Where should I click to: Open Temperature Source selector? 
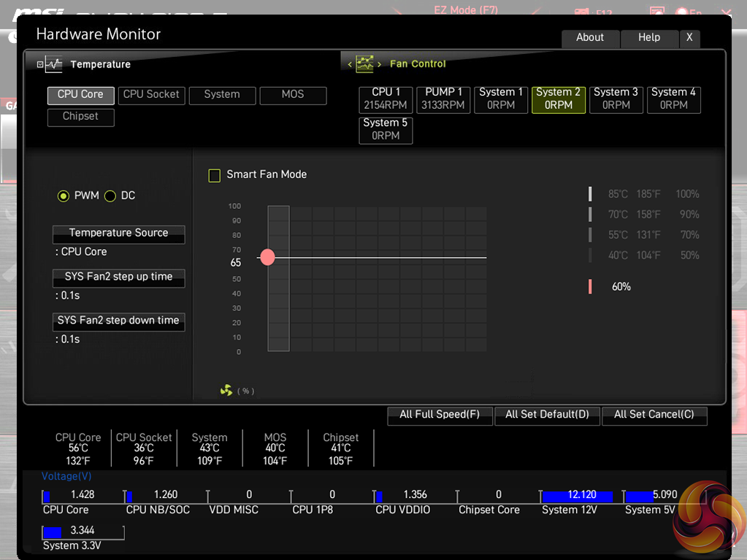click(x=118, y=234)
